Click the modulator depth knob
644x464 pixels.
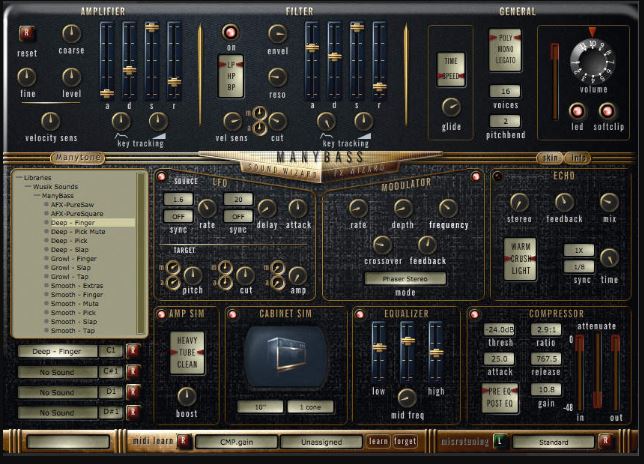pyautogui.click(x=403, y=209)
